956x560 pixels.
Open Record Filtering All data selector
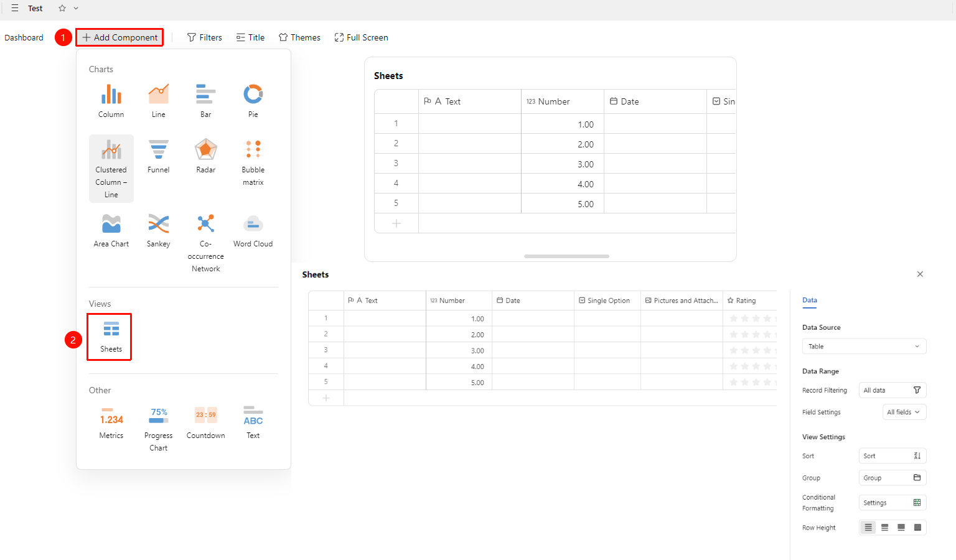[x=893, y=390]
